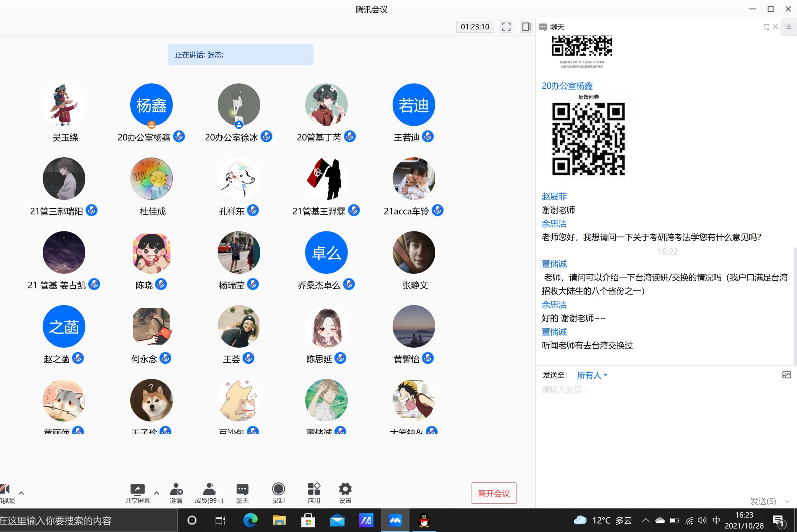Select the 陈思延 avatar
Viewport: 797px width, 532px height.
click(x=326, y=326)
